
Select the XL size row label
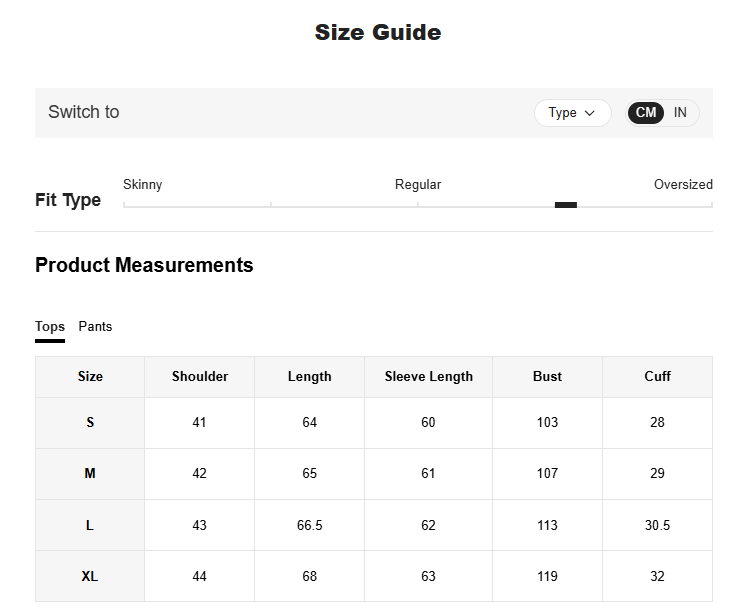pyautogui.click(x=90, y=577)
